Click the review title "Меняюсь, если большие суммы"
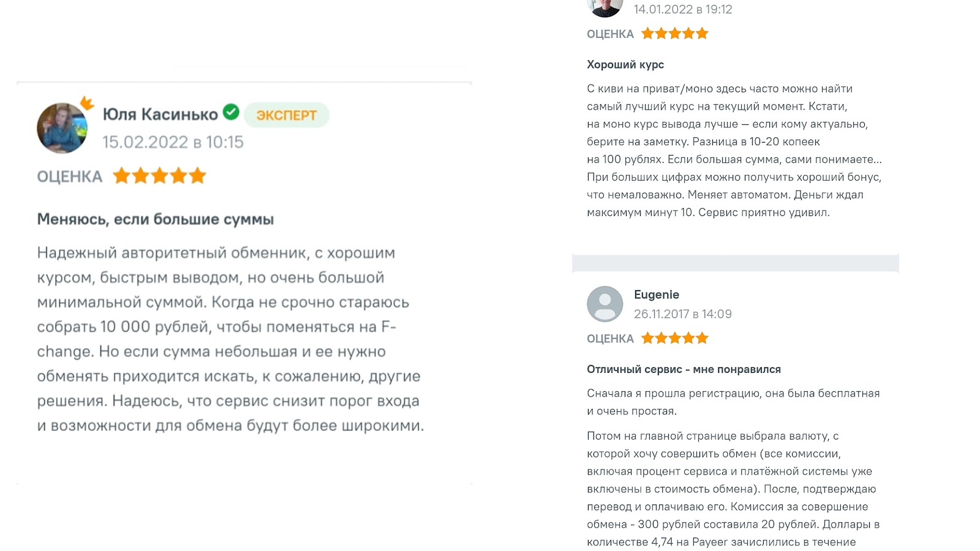This screenshot has width=980, height=551. (x=156, y=219)
